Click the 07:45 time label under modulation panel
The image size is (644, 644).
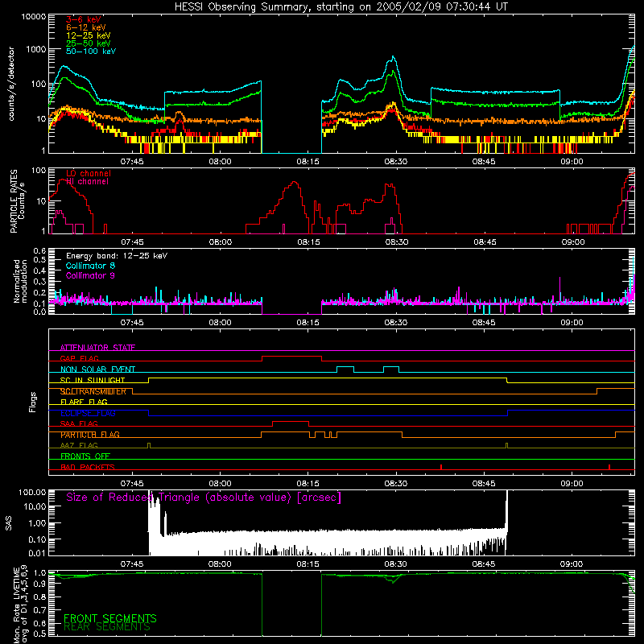point(132,323)
